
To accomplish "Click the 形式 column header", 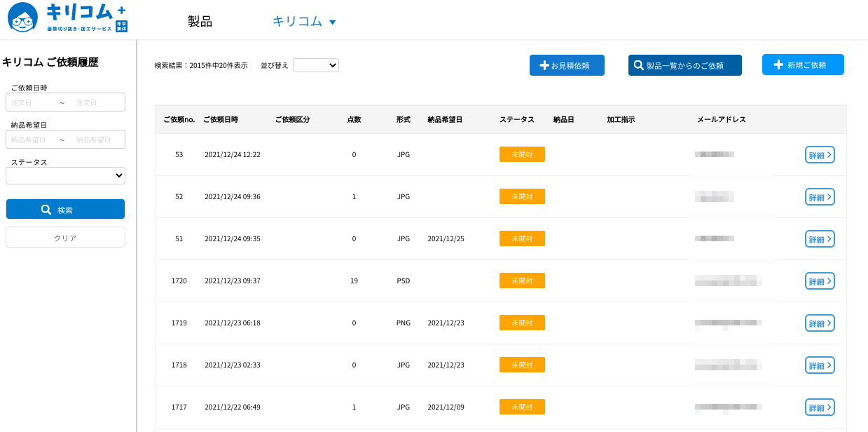I will (403, 119).
